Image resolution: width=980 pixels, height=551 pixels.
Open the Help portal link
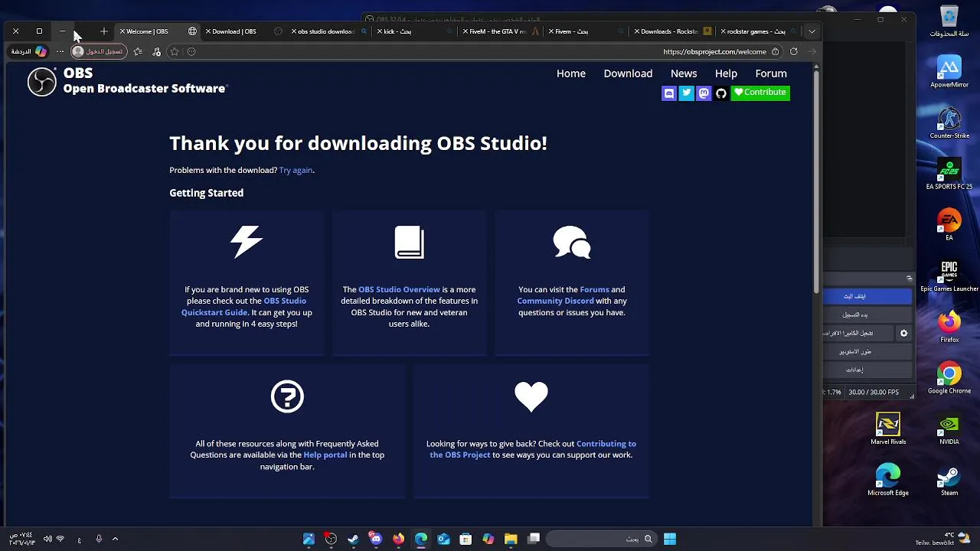(325, 455)
